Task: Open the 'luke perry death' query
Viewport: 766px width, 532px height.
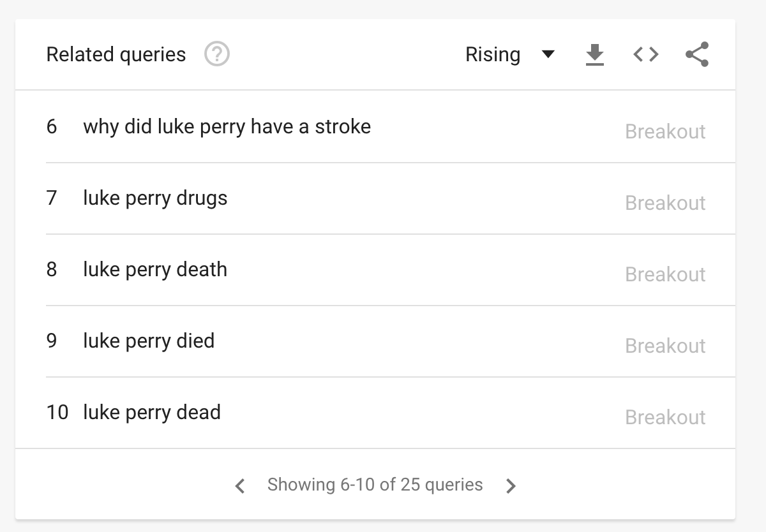Action: pyautogui.click(x=155, y=269)
